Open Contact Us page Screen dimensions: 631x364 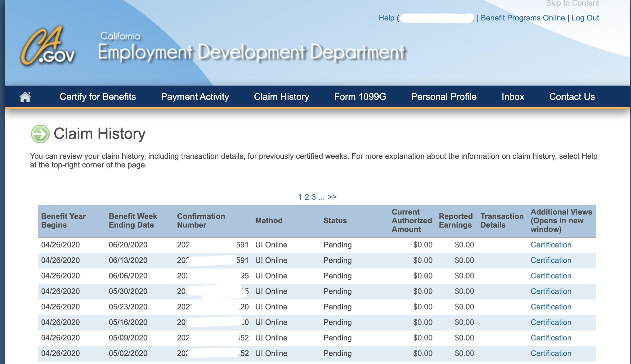pyautogui.click(x=572, y=97)
